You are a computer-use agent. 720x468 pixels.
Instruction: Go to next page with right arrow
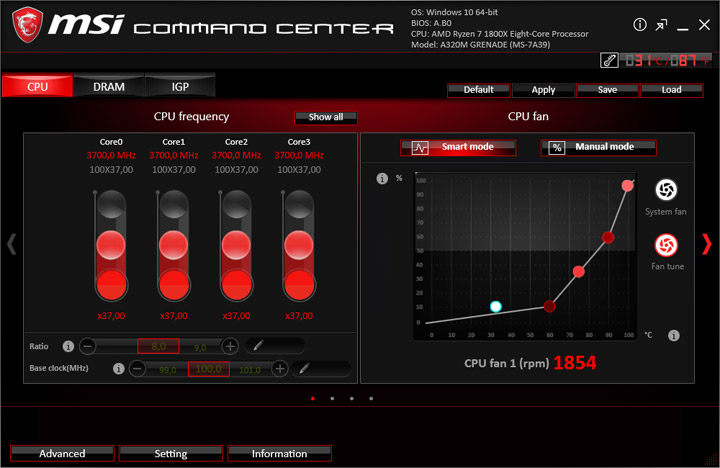(x=707, y=244)
